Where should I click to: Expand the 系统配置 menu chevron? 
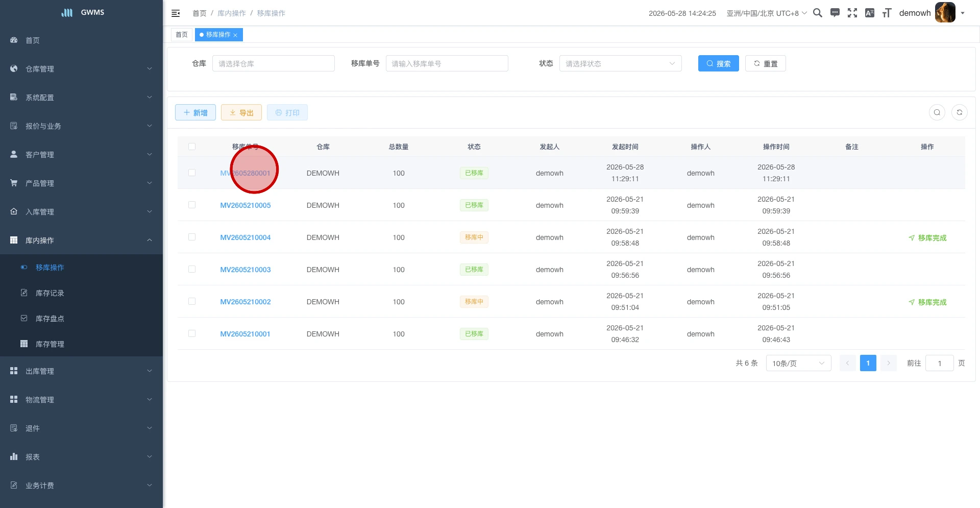click(150, 97)
